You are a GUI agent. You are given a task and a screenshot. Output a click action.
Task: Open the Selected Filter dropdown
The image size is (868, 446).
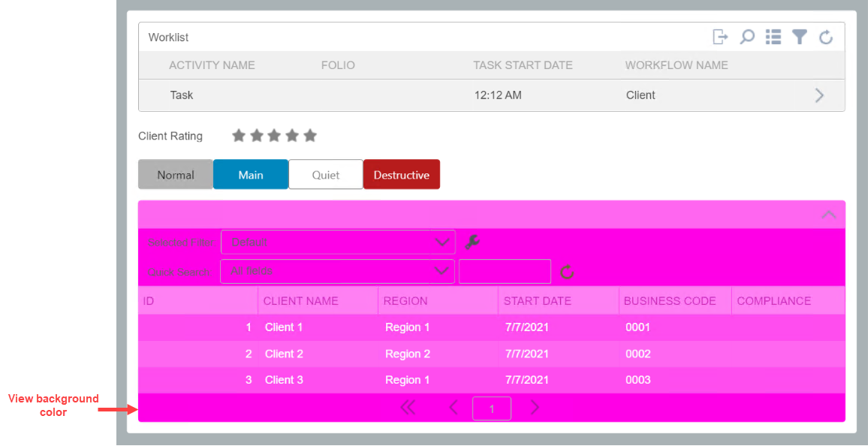(338, 243)
